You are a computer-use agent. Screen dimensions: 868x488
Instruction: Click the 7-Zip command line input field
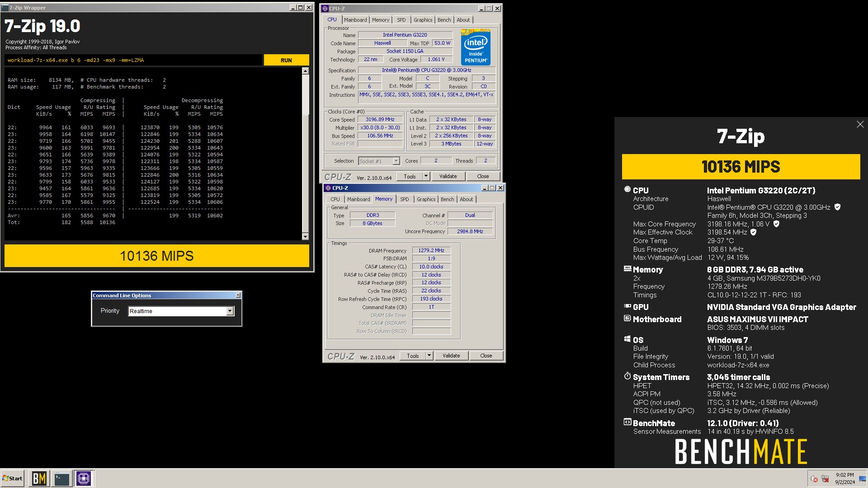[x=133, y=60]
